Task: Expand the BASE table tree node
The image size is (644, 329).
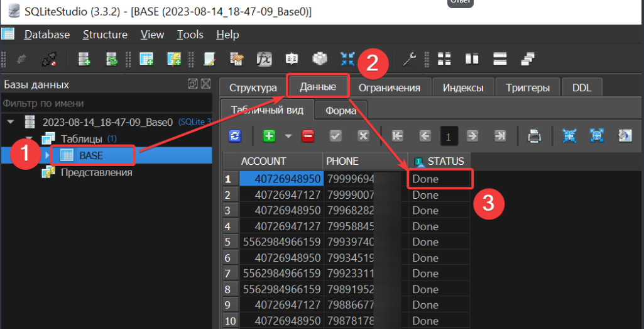Action: click(48, 155)
